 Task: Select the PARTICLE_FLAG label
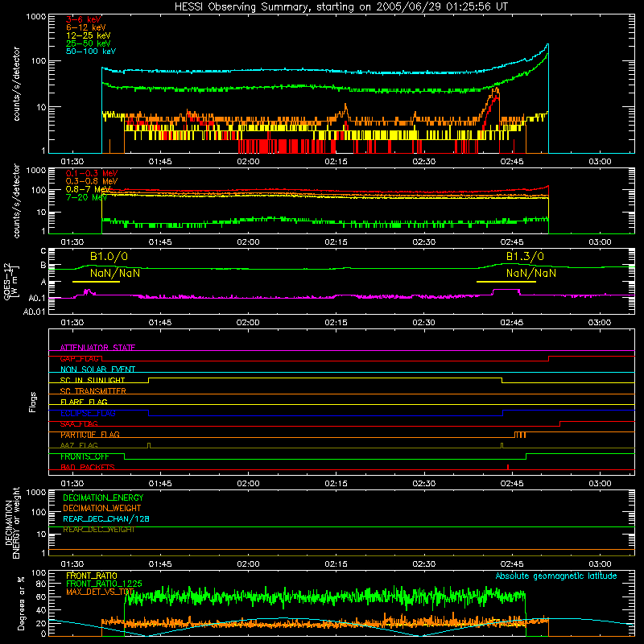[x=90, y=435]
